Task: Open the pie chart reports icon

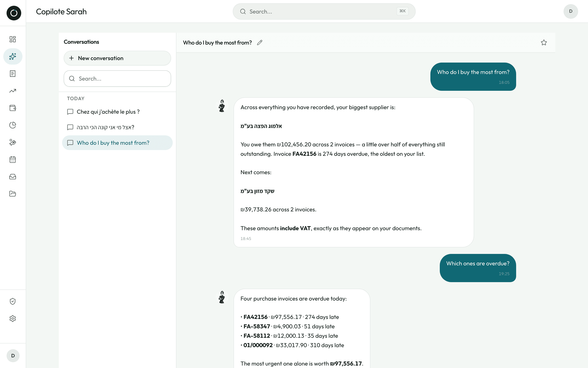Action: pyautogui.click(x=13, y=125)
